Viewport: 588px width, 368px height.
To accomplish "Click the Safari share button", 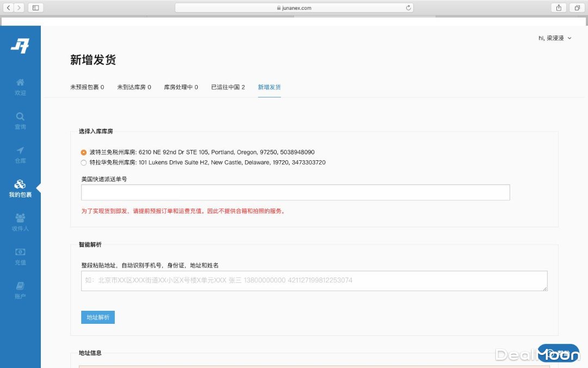I will tap(559, 8).
